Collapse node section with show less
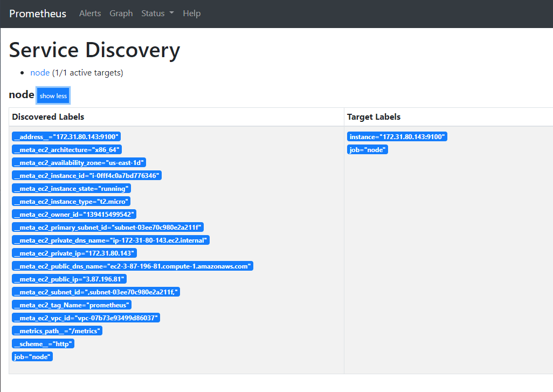553x392 pixels. tap(53, 95)
